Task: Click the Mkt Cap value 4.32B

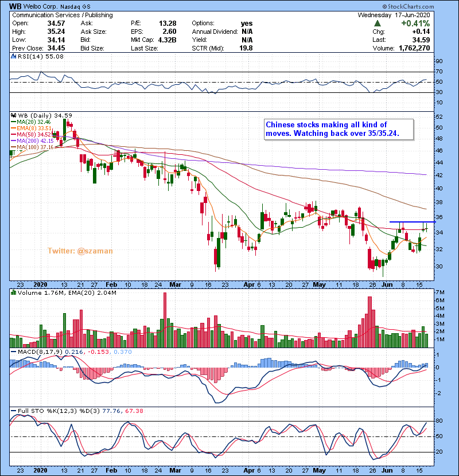Action: 168,40
